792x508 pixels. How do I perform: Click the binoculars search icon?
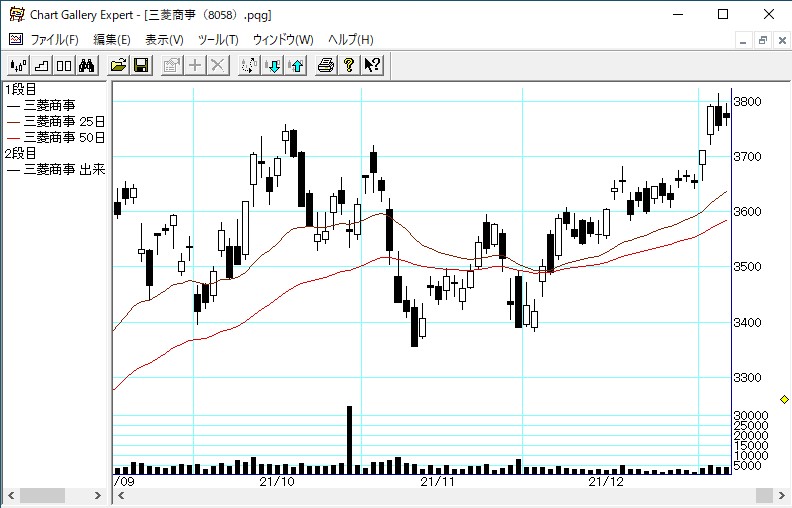tap(87, 65)
